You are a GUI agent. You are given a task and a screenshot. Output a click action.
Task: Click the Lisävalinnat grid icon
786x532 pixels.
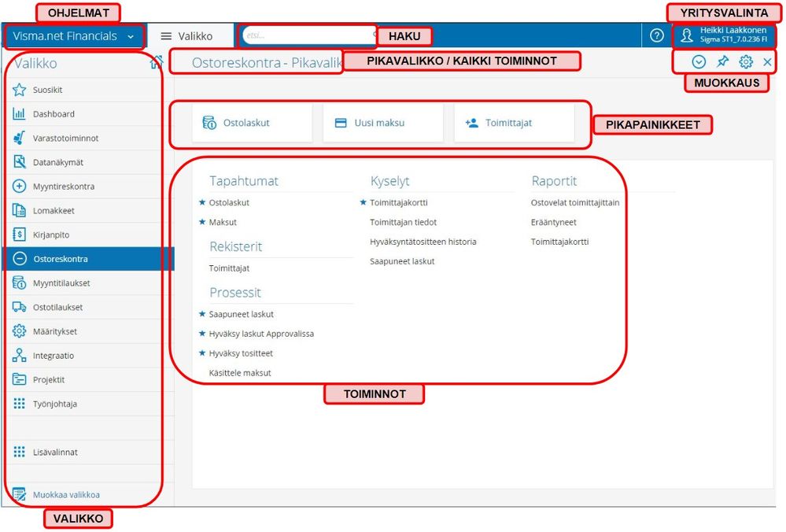pyautogui.click(x=19, y=452)
